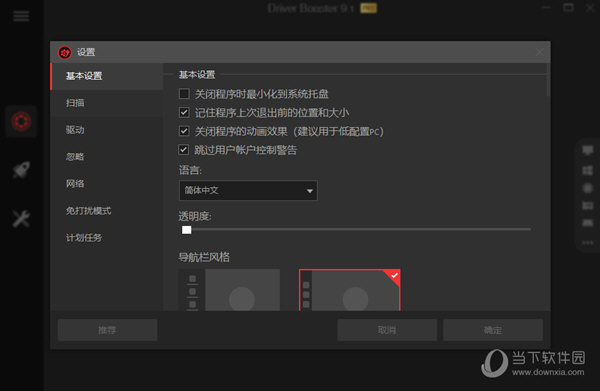Uncheck 跳过用户帐户控制警告 option
Screen dimensions: 600x391
(184, 150)
